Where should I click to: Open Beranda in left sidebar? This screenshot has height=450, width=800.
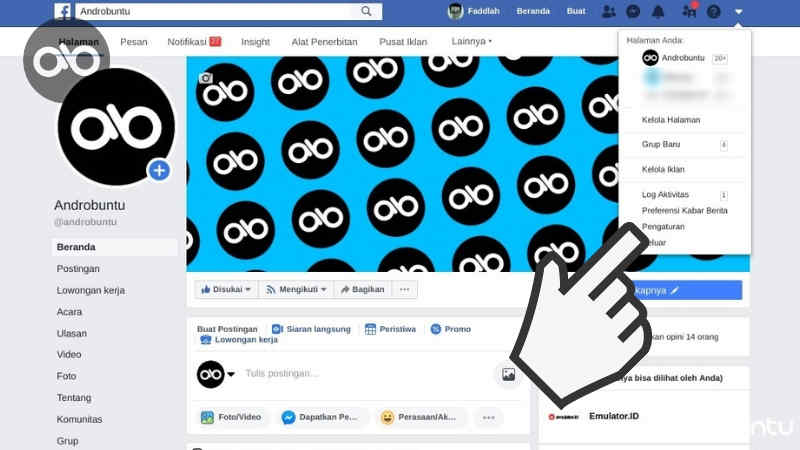[115, 247]
